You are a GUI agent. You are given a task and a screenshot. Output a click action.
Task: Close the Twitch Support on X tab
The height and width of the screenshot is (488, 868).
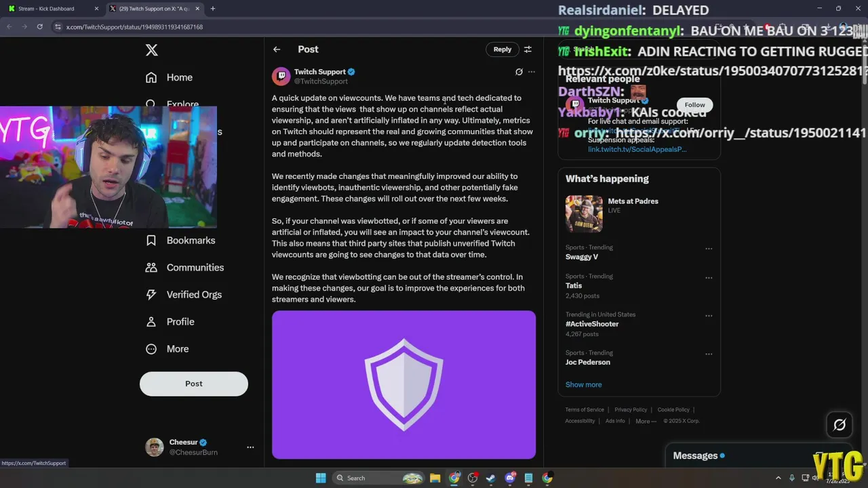(x=198, y=9)
